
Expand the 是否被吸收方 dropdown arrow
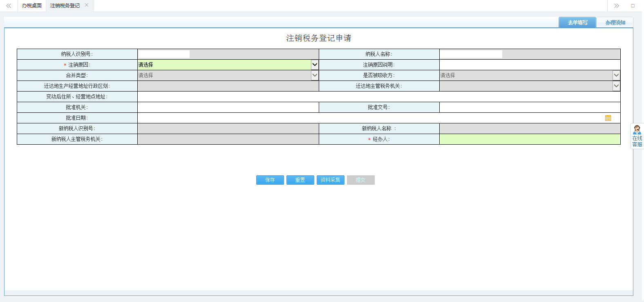(x=616, y=75)
